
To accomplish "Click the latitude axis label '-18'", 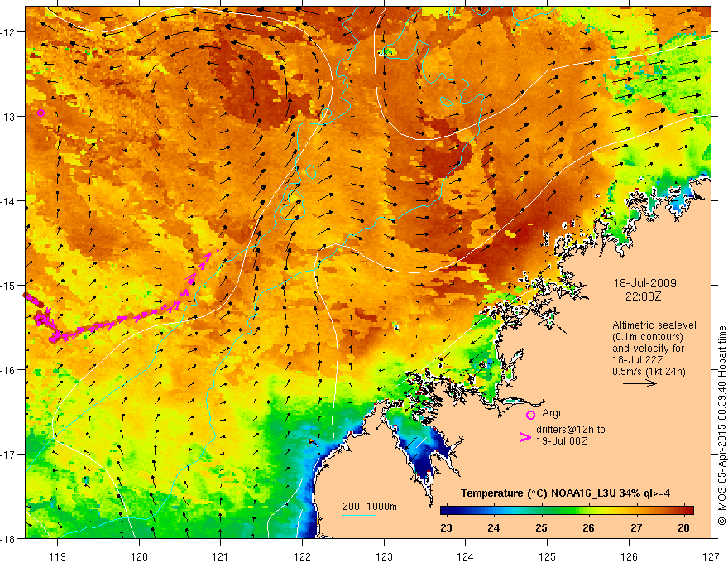I will (x=8, y=538).
